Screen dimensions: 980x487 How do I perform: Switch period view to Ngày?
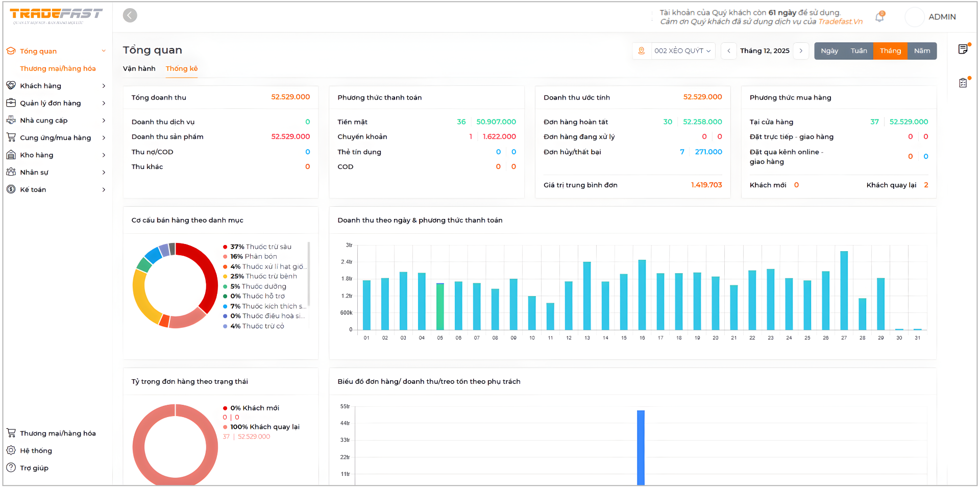[x=829, y=51]
